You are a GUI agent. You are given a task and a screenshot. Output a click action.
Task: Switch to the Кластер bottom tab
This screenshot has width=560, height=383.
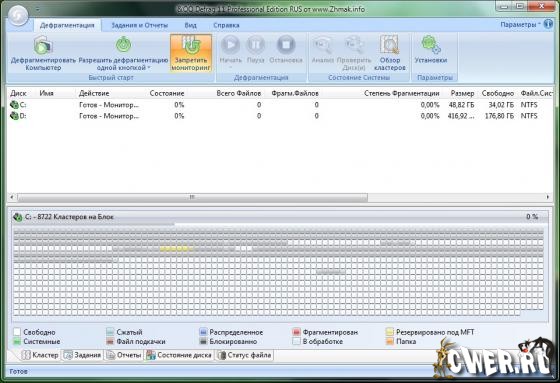tap(40, 355)
